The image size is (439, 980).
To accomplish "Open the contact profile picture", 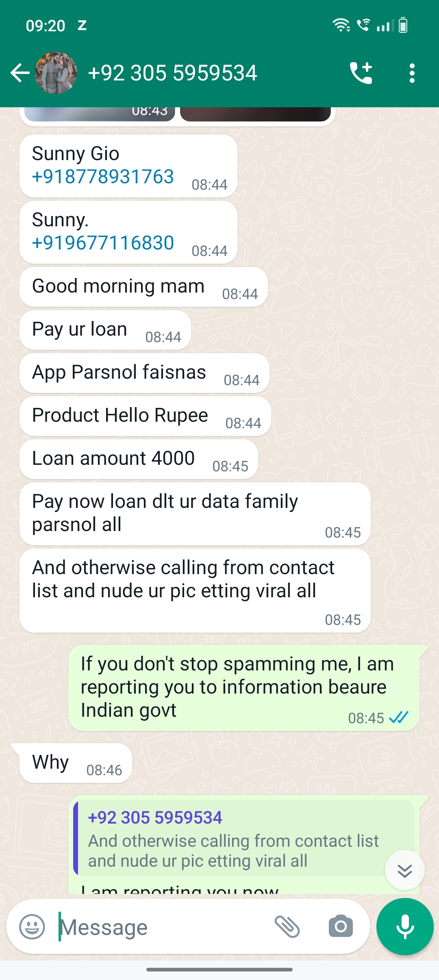I will pyautogui.click(x=56, y=73).
